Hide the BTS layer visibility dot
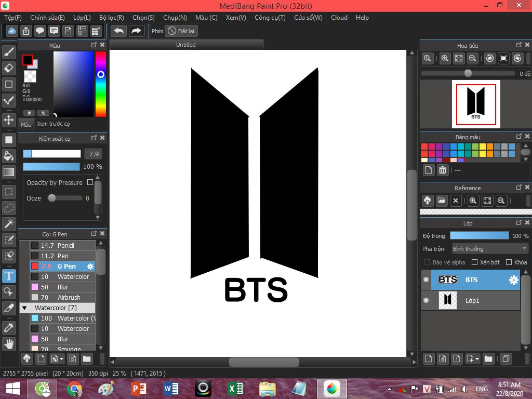 [426, 280]
